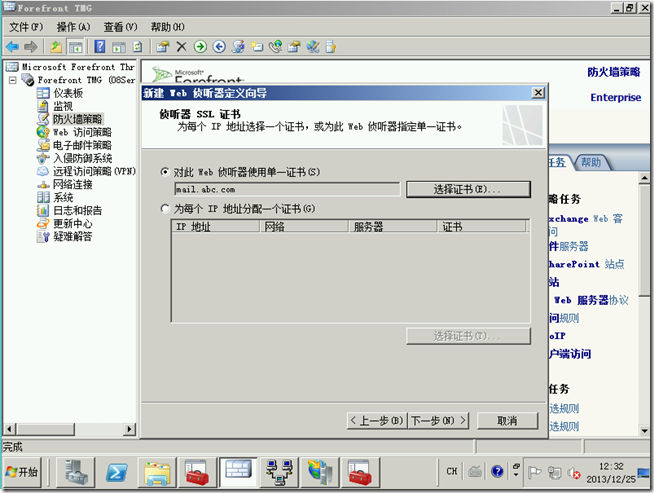Click task pane scrollbar down arrow

point(644,430)
